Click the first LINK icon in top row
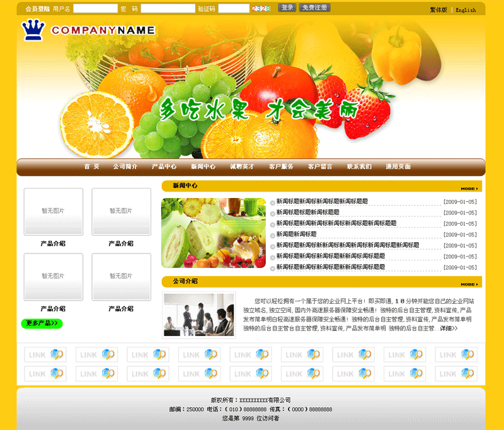This screenshot has height=430, width=504. (44, 355)
